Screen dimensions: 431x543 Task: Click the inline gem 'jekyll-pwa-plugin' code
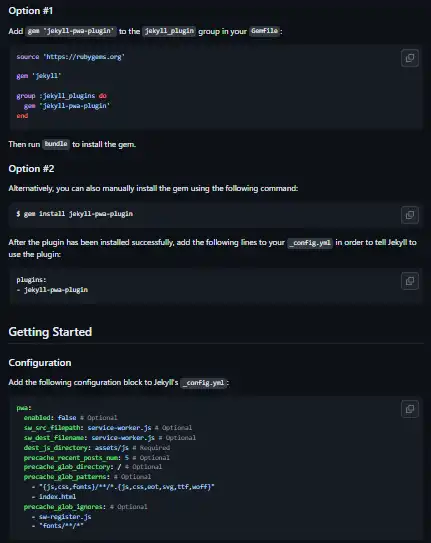[x=71, y=31]
